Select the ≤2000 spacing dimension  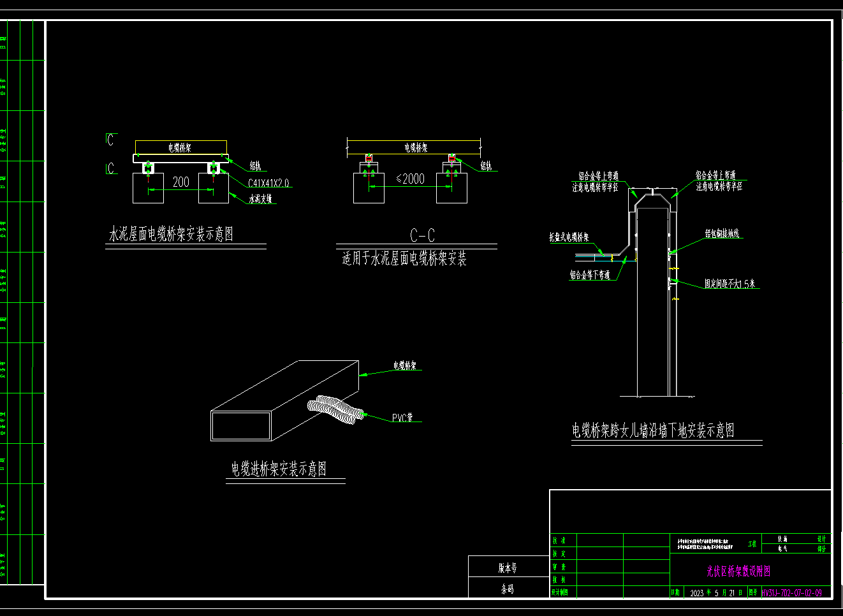pyautogui.click(x=410, y=179)
